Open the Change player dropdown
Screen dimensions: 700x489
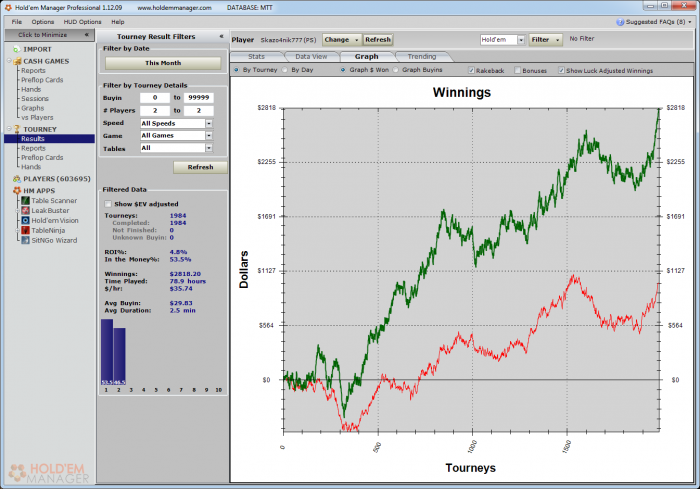point(342,40)
